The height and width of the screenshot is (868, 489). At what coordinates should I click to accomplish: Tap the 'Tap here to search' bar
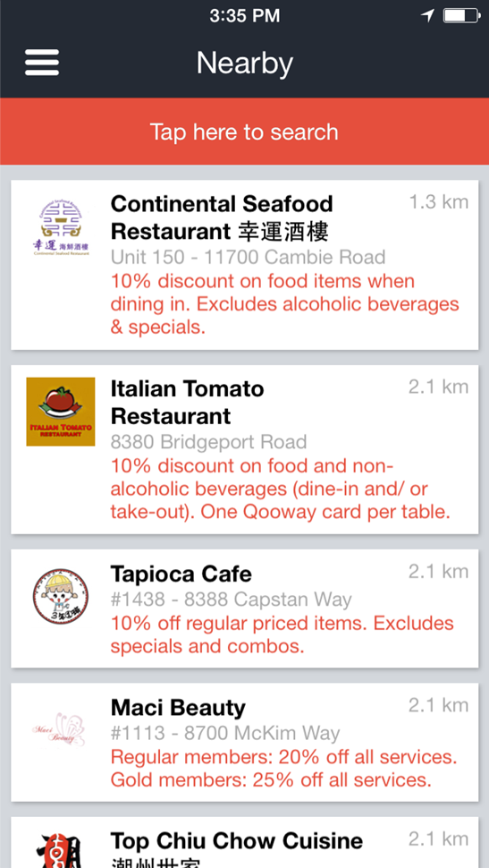[x=245, y=132]
